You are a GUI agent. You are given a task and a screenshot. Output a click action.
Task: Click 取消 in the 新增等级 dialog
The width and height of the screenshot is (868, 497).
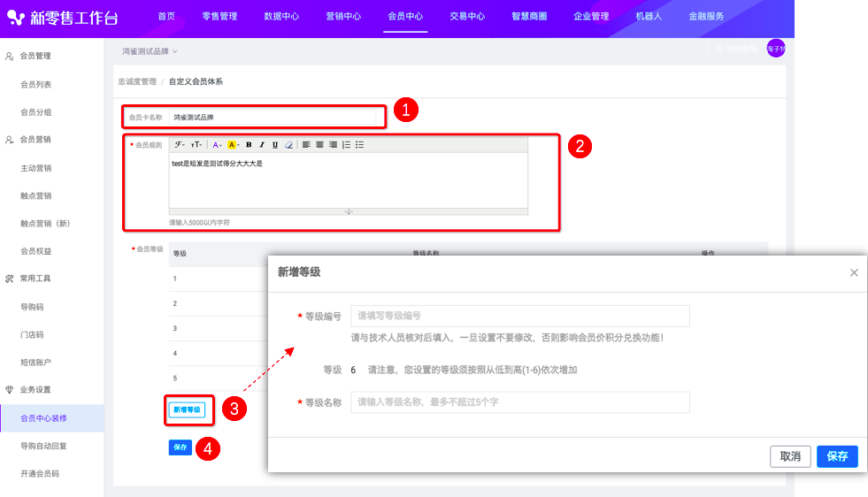(x=790, y=456)
